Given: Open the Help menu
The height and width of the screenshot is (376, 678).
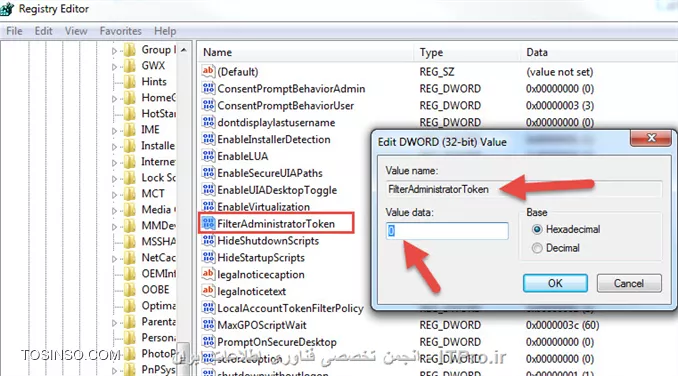Looking at the screenshot, I should [165, 31].
